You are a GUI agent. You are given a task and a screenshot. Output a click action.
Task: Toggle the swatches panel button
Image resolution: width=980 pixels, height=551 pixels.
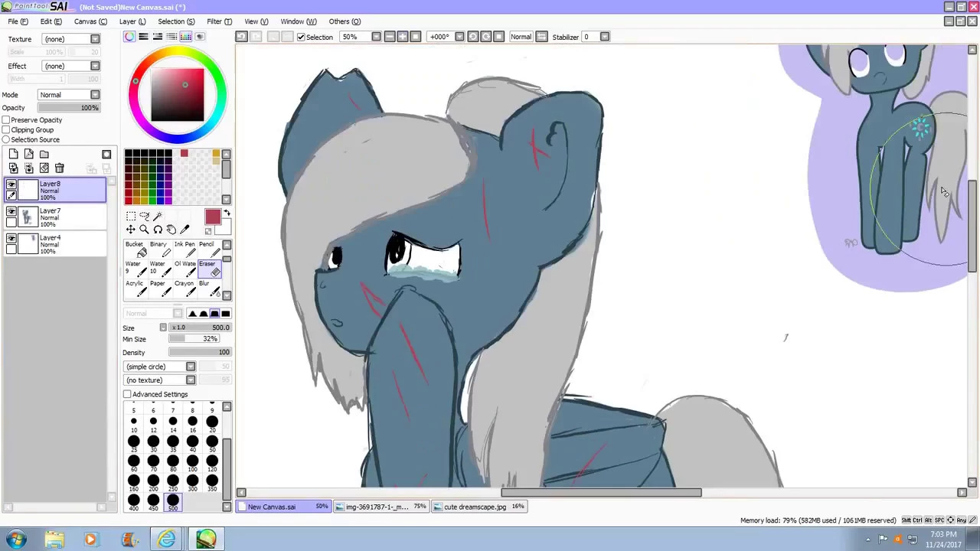[185, 37]
